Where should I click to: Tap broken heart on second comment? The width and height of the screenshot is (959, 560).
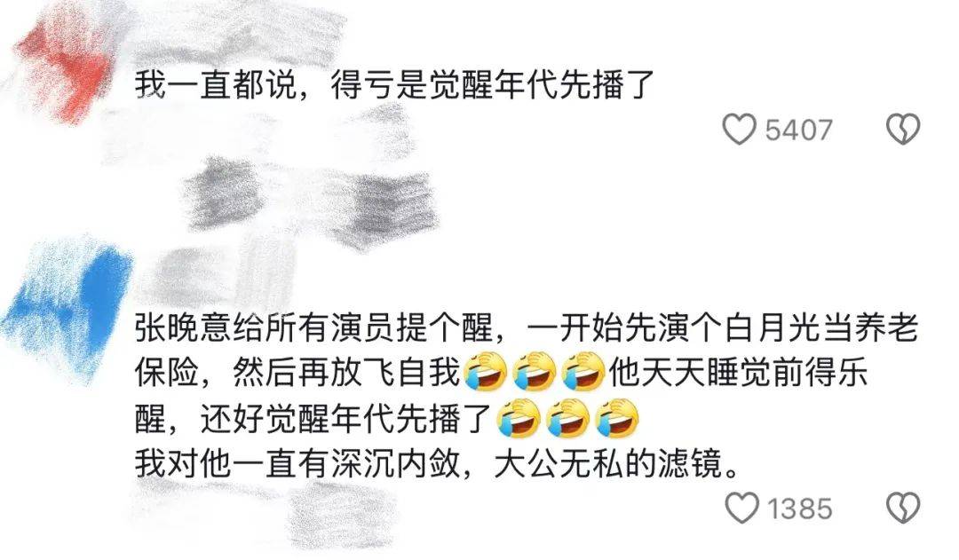pos(903,508)
